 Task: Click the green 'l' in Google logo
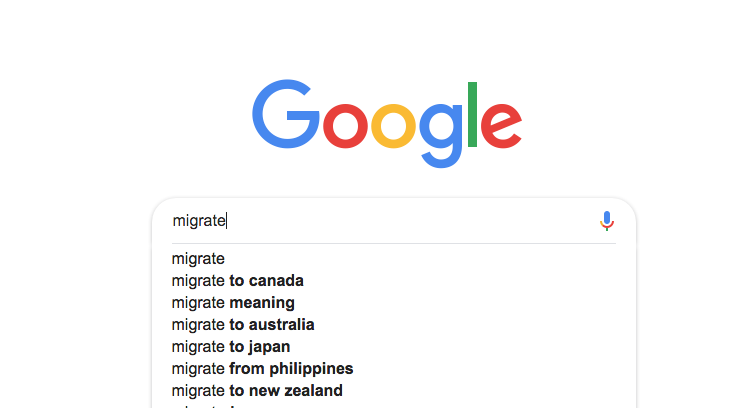472,111
